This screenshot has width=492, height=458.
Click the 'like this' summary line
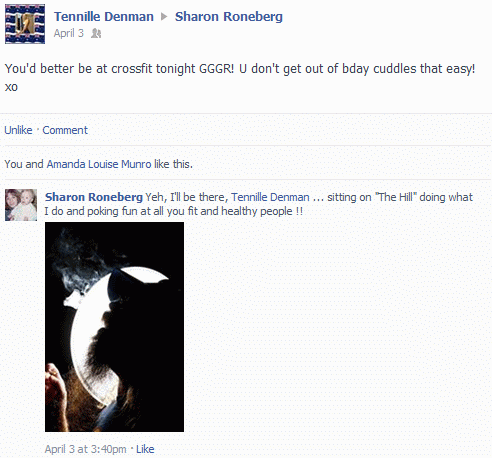(x=99, y=164)
